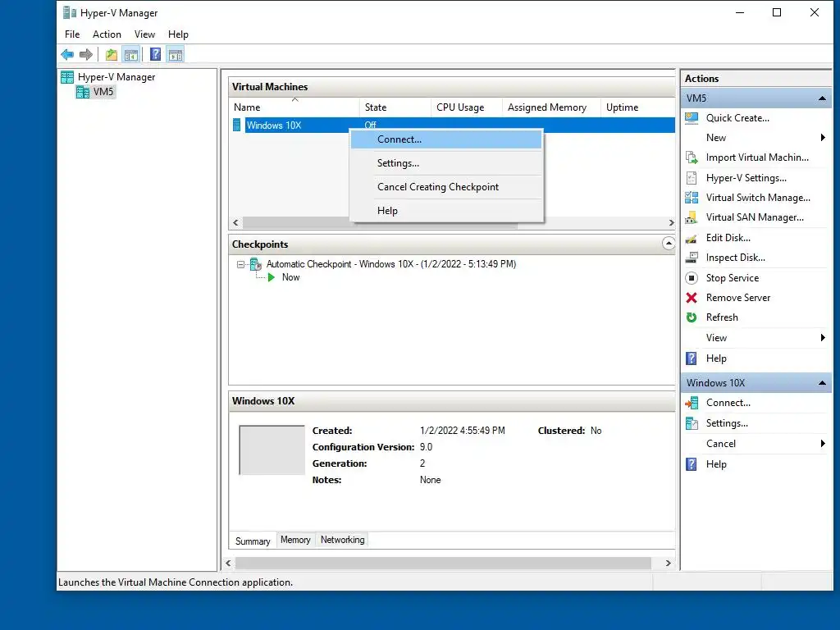Click the Inspect Disk icon
The image size is (840, 630).
pyautogui.click(x=692, y=258)
